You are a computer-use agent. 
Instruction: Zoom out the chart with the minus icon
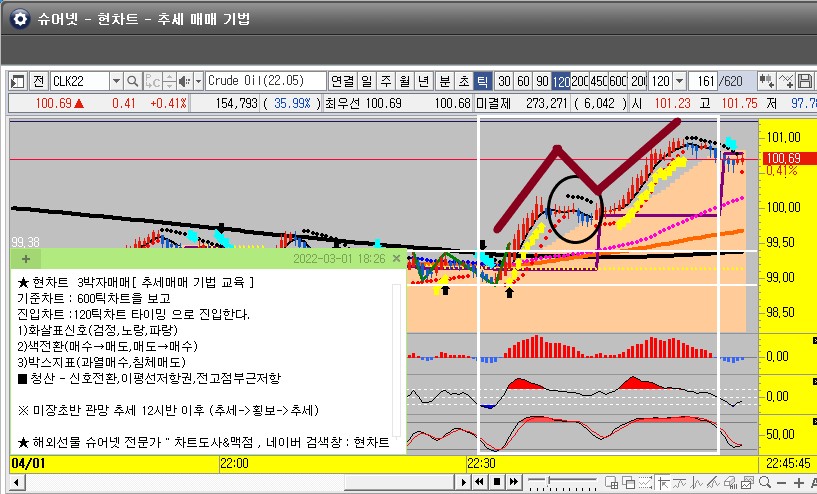click(782, 483)
